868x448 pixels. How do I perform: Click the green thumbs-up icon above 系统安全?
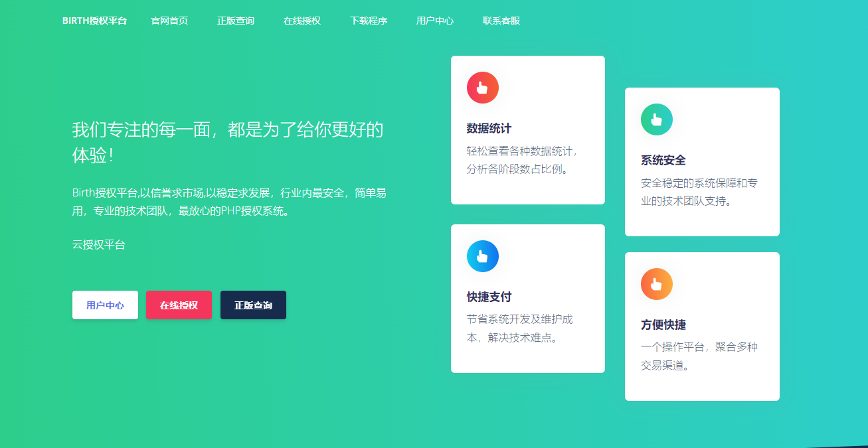(x=656, y=119)
